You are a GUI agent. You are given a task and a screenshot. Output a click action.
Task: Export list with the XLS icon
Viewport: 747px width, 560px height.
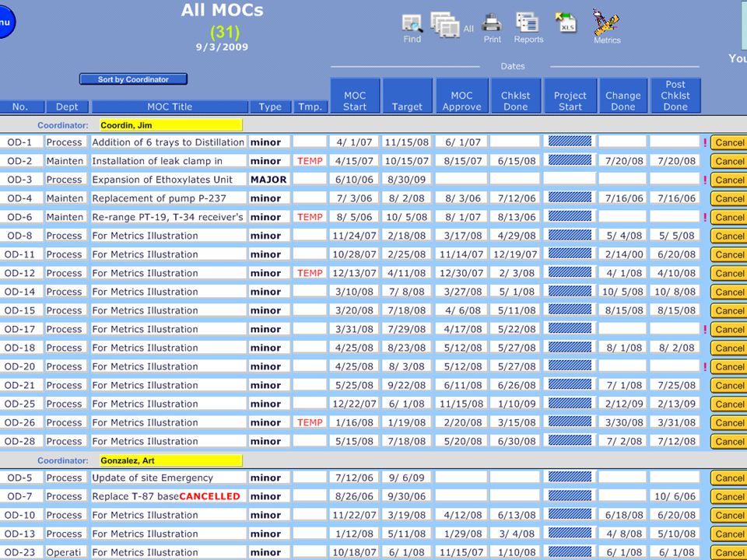(x=566, y=23)
